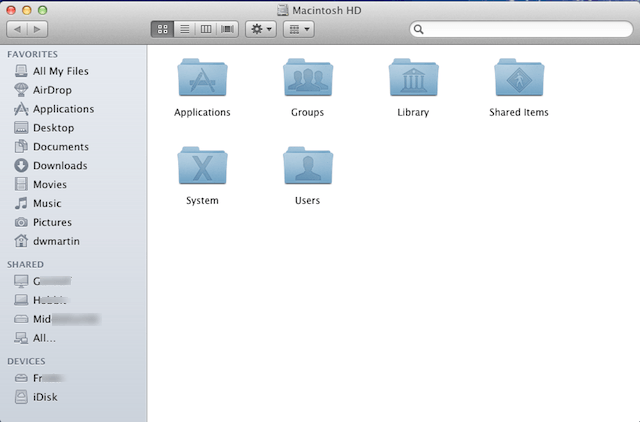Select AirDrop in the sidebar

(52, 90)
